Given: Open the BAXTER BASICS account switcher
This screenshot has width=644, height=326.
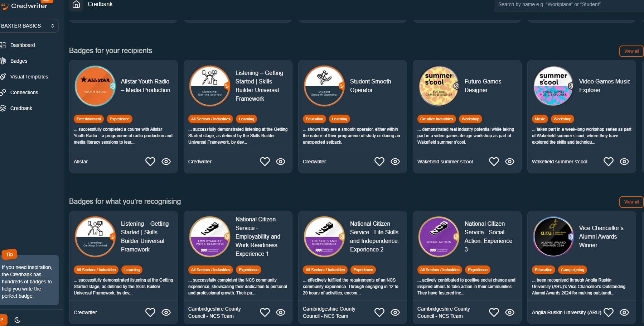Looking at the screenshot, I should [29, 25].
